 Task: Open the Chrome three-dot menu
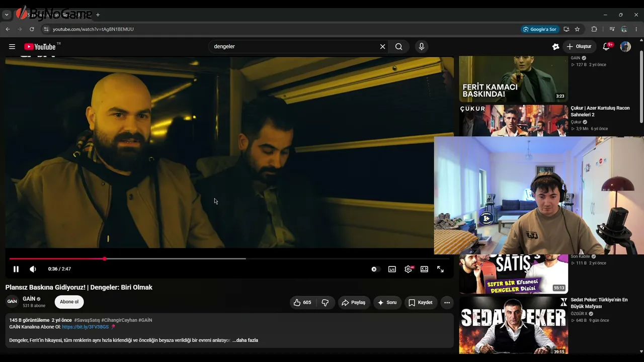pos(636,29)
